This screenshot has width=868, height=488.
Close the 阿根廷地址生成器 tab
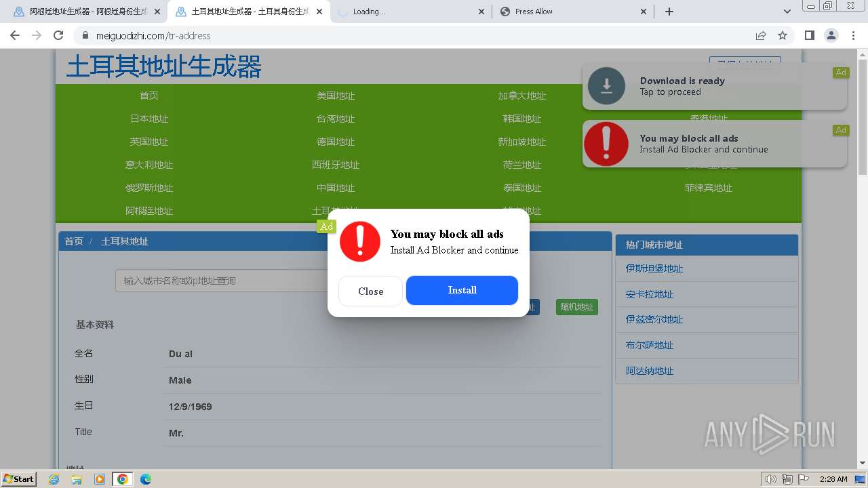click(157, 12)
